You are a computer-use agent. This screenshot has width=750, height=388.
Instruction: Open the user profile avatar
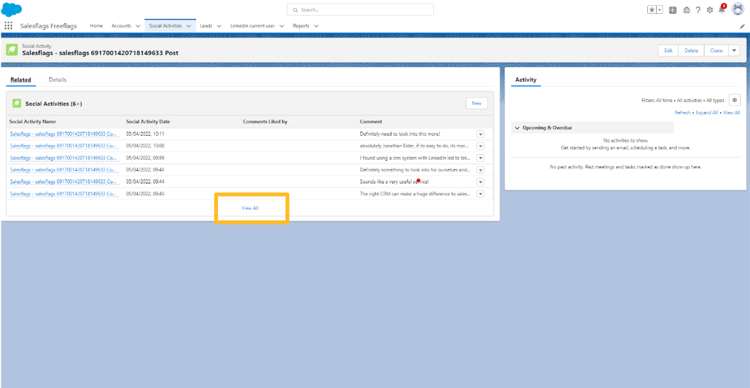tap(738, 9)
